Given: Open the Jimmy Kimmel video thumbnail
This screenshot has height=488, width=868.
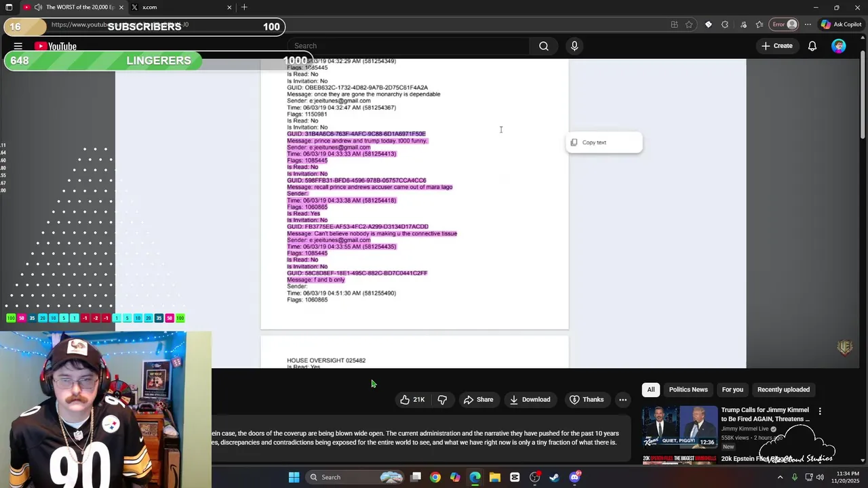Looking at the screenshot, I should click(679, 427).
